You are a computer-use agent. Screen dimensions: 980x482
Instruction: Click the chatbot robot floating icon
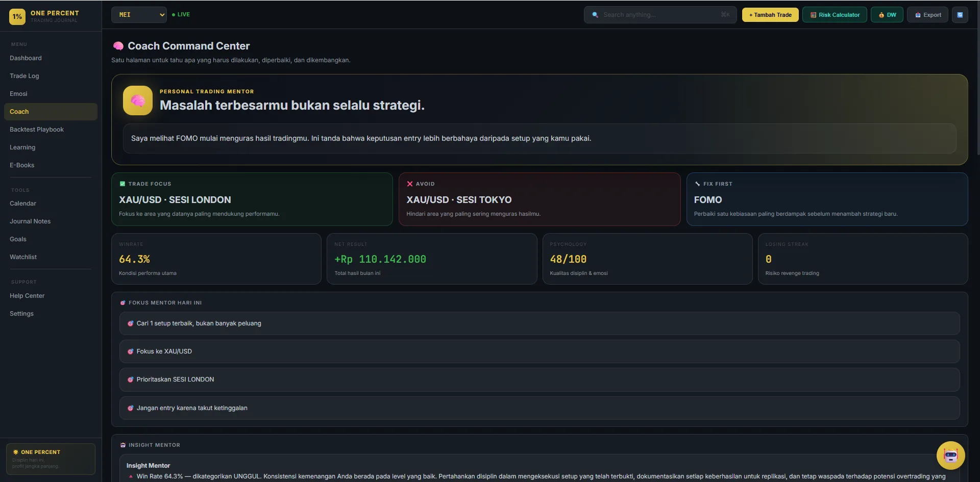950,455
